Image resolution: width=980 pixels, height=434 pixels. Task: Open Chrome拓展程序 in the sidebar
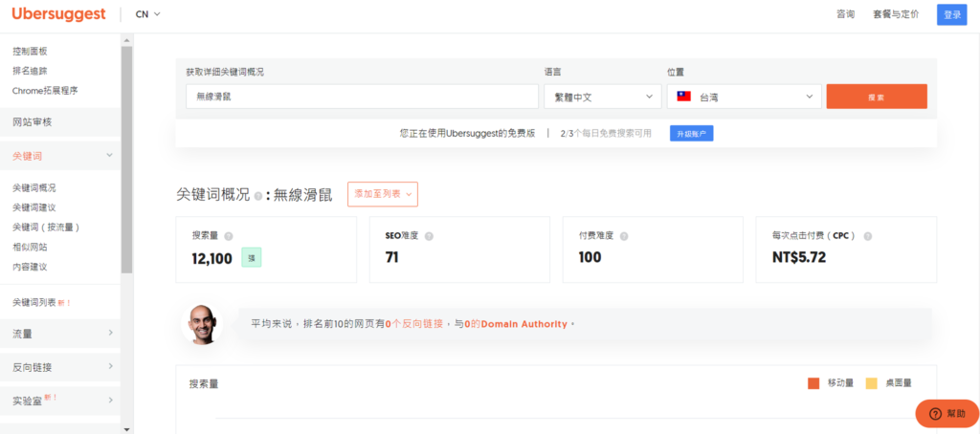point(45,91)
